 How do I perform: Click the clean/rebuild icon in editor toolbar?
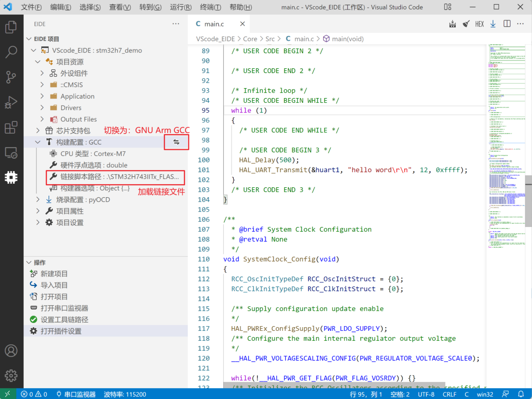(466, 24)
